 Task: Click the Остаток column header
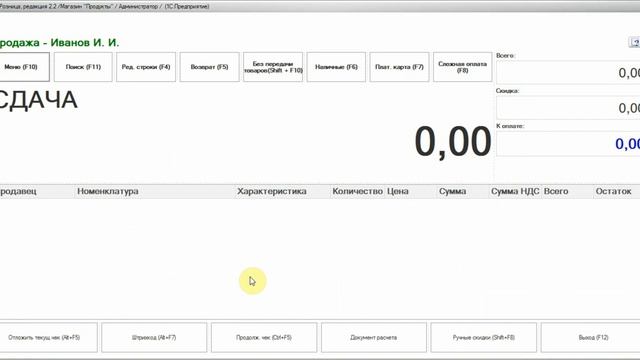pyautogui.click(x=617, y=191)
